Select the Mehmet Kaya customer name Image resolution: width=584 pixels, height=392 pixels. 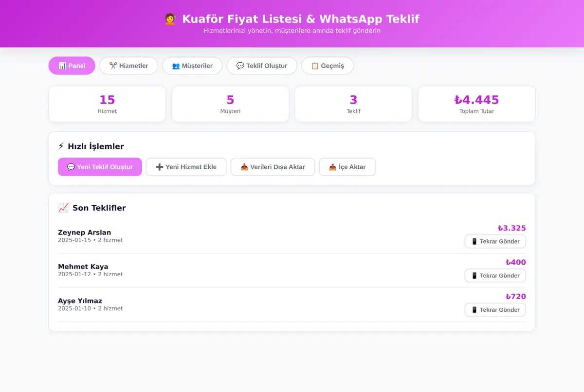(x=83, y=267)
